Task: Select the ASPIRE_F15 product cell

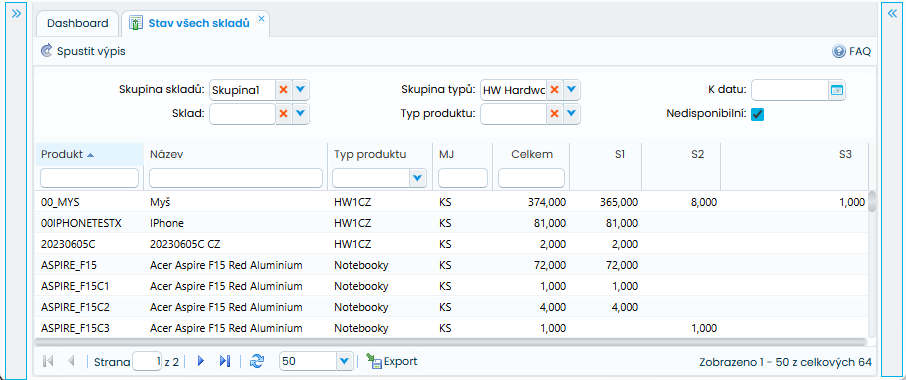Action: (90, 265)
